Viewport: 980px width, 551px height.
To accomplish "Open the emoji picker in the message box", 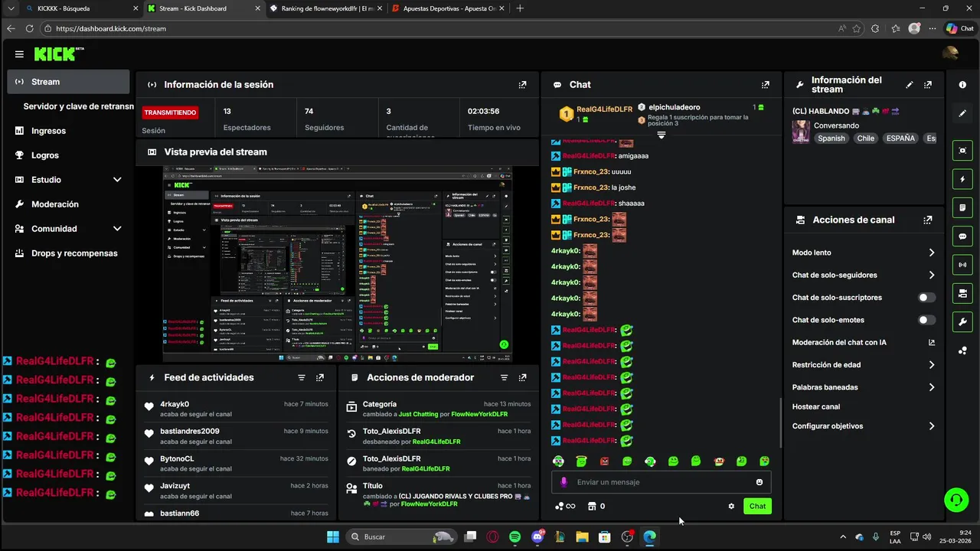I will (x=759, y=482).
